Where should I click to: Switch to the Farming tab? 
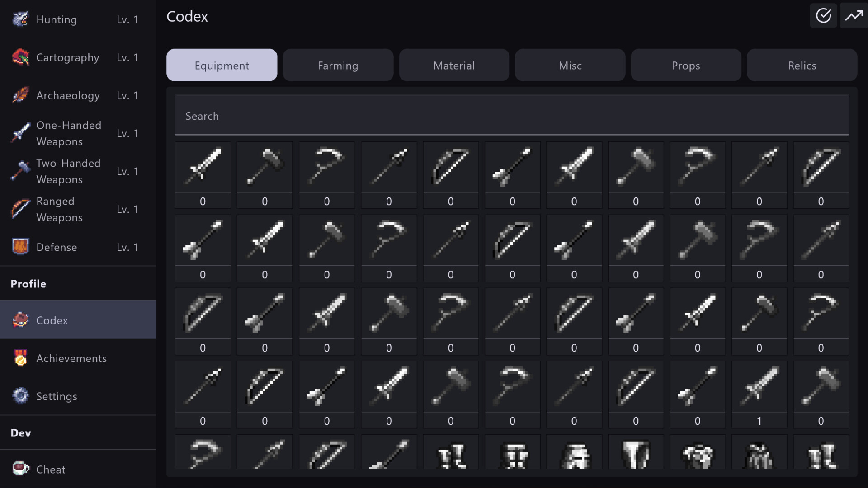[338, 65]
